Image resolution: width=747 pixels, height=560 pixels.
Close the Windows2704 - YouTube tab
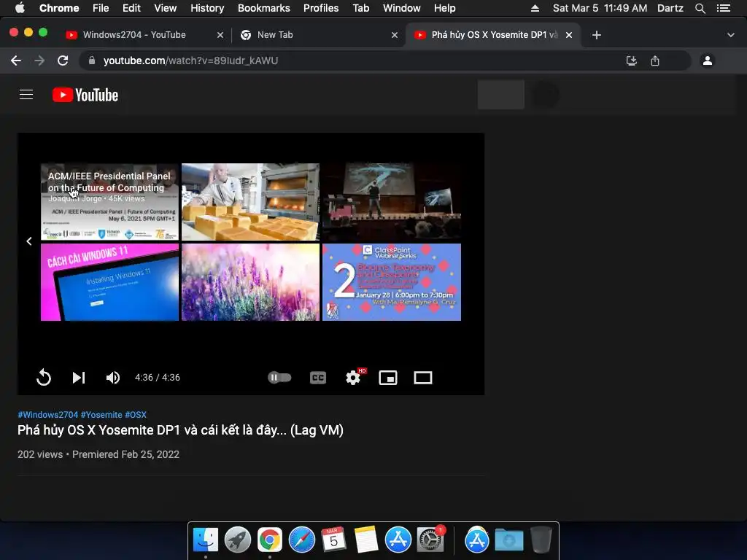coord(220,35)
